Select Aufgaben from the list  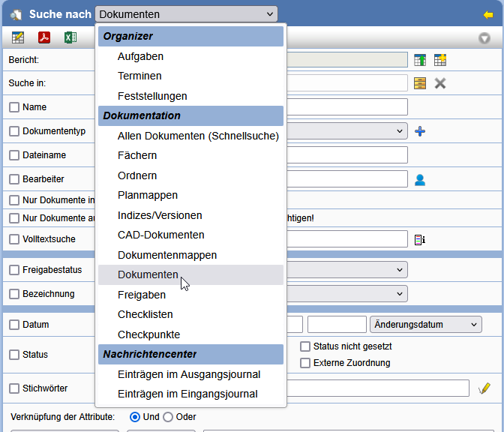point(140,56)
